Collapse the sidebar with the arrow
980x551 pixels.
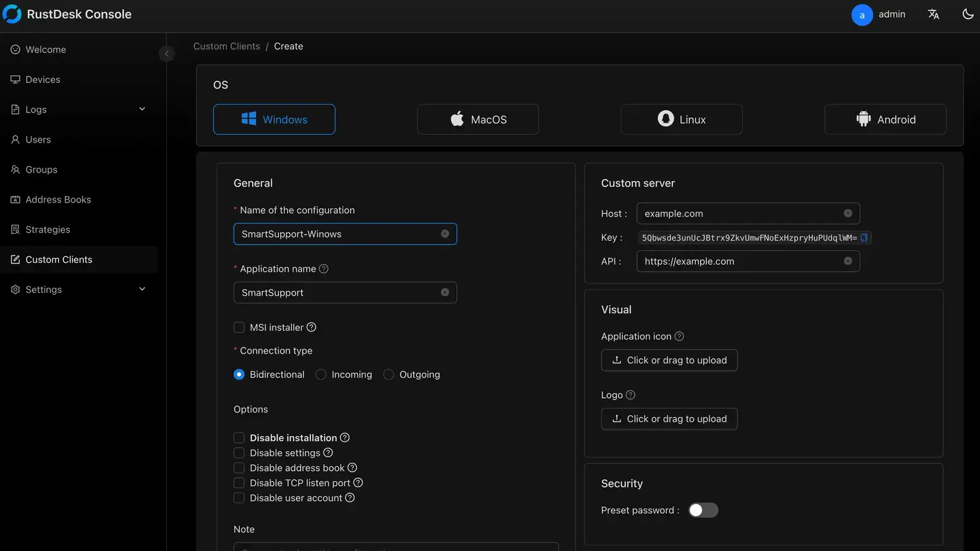[167, 54]
